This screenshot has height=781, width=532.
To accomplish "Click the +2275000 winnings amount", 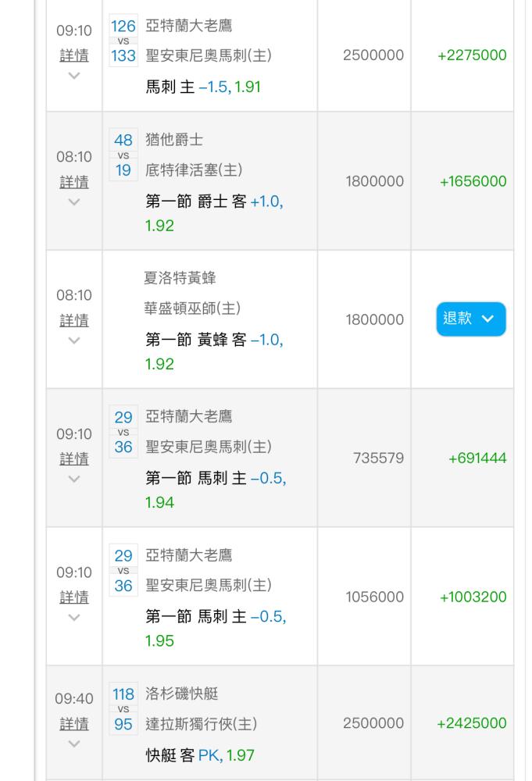I will point(472,55).
